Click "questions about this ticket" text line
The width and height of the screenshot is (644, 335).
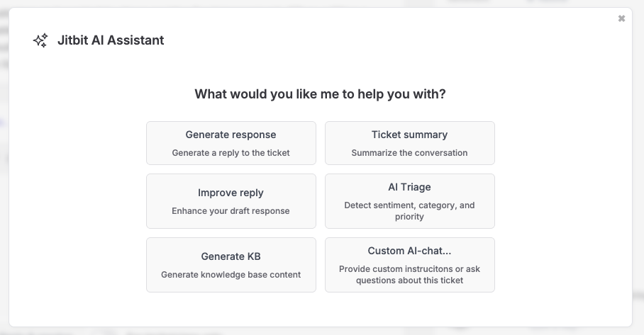tap(409, 280)
